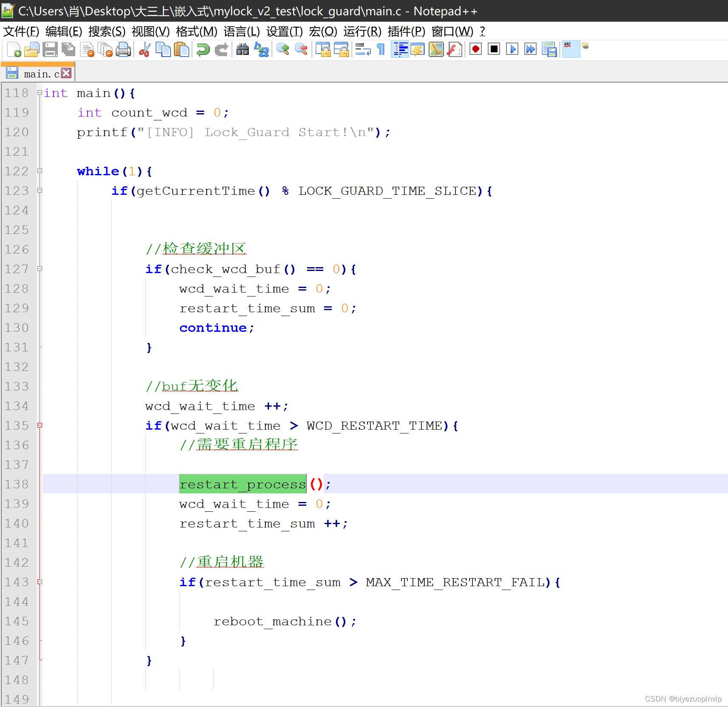Click line number 138 in the margin

click(x=17, y=484)
